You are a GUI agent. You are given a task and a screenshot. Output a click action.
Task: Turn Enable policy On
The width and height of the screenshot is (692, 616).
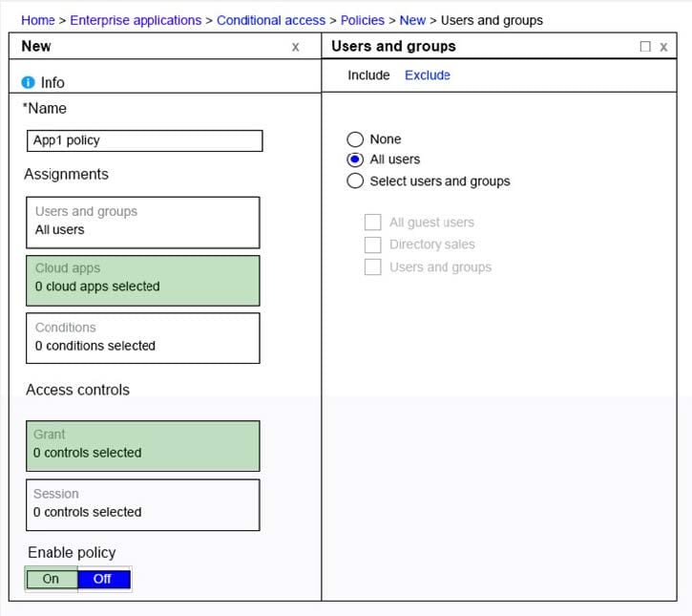tap(52, 579)
